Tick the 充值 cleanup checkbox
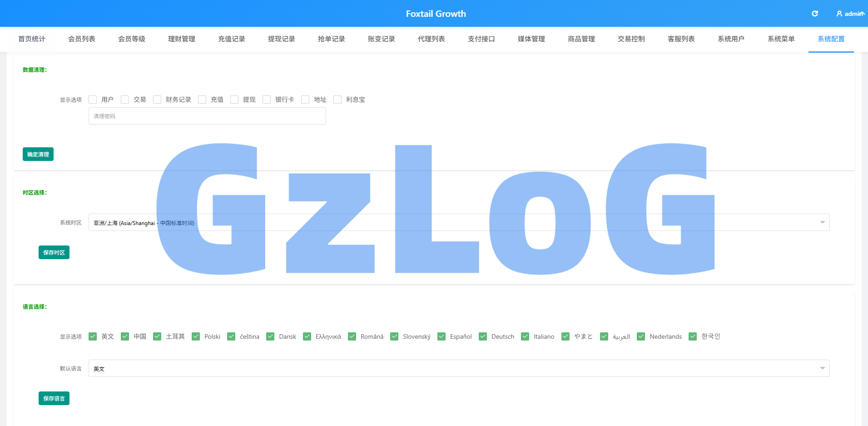 [x=202, y=100]
